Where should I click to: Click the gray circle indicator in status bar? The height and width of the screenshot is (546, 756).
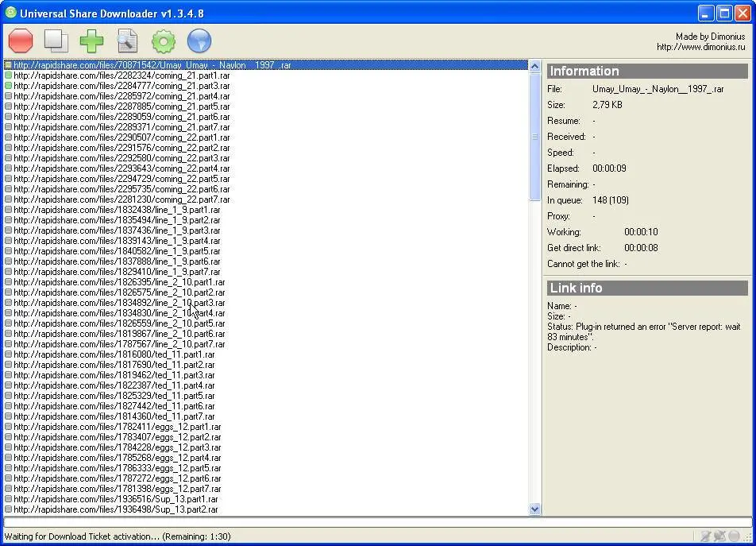pos(735,536)
